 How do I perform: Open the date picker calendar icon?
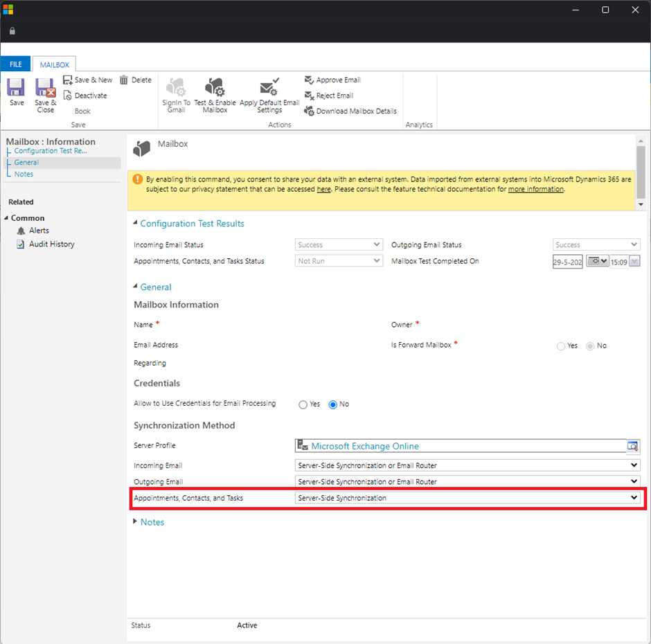597,261
